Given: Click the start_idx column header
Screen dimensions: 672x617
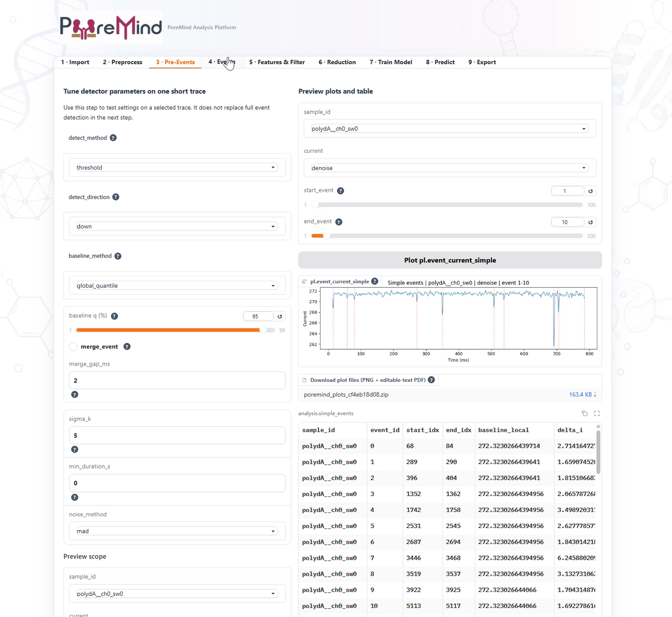Looking at the screenshot, I should (x=423, y=430).
